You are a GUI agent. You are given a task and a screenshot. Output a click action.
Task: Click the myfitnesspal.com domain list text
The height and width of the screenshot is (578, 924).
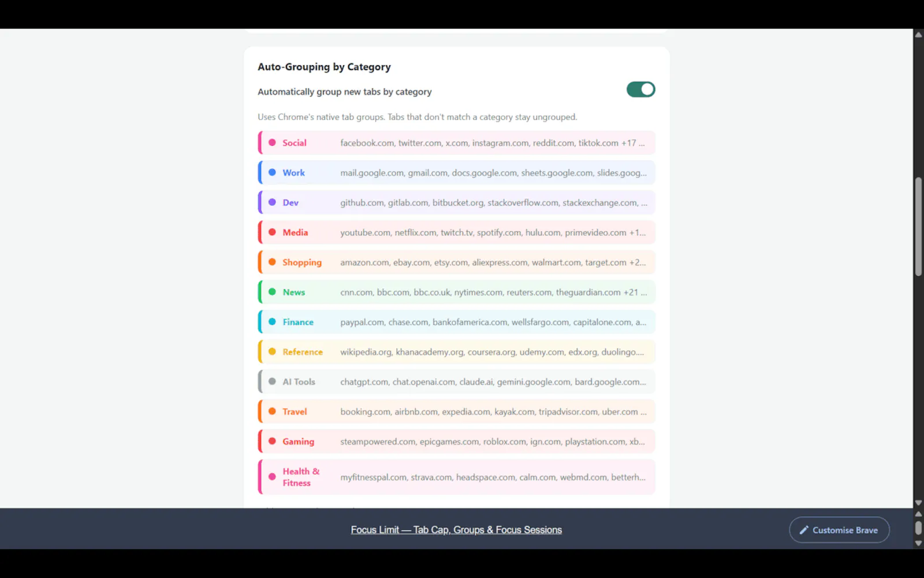point(493,477)
